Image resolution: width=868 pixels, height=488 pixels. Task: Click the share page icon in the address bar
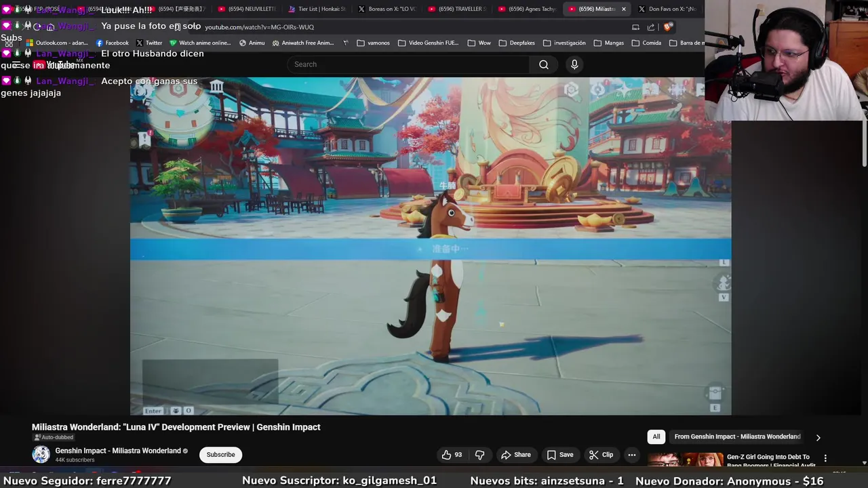(651, 27)
